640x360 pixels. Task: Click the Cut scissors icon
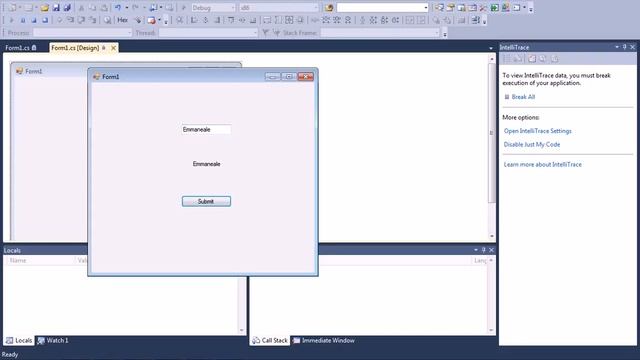81,8
